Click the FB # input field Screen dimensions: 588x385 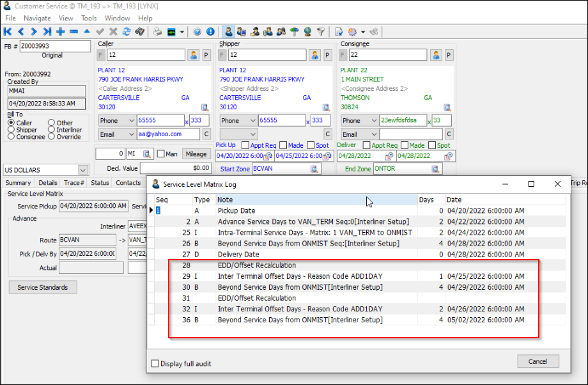55,46
